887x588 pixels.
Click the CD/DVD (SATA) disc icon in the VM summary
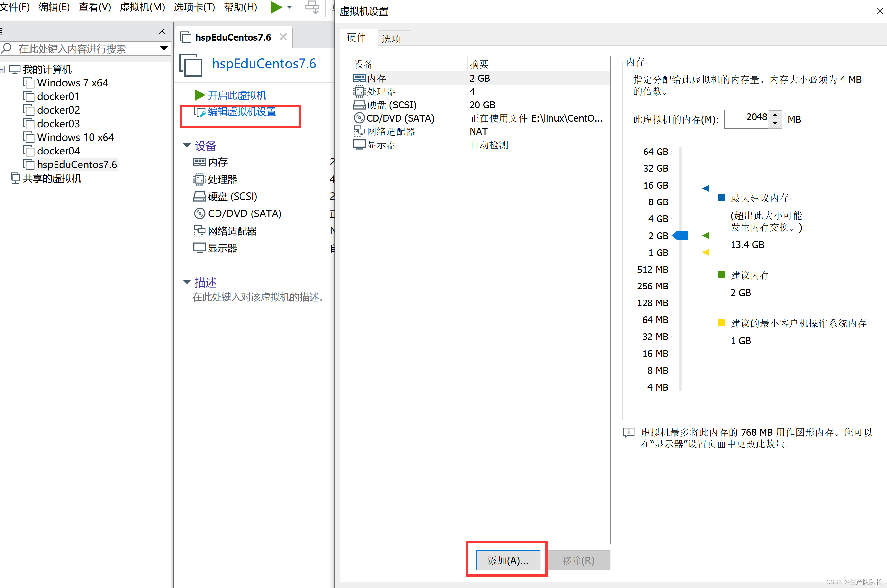coord(200,214)
